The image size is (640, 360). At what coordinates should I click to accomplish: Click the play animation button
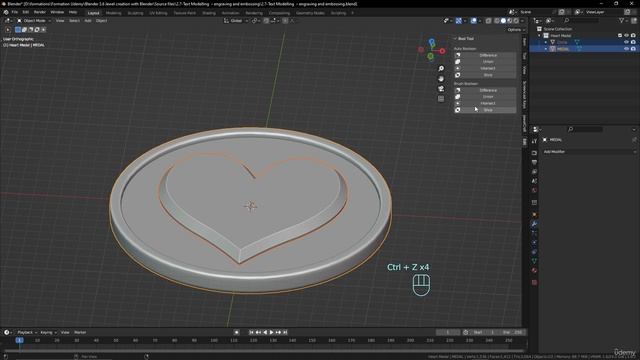tap(271, 332)
